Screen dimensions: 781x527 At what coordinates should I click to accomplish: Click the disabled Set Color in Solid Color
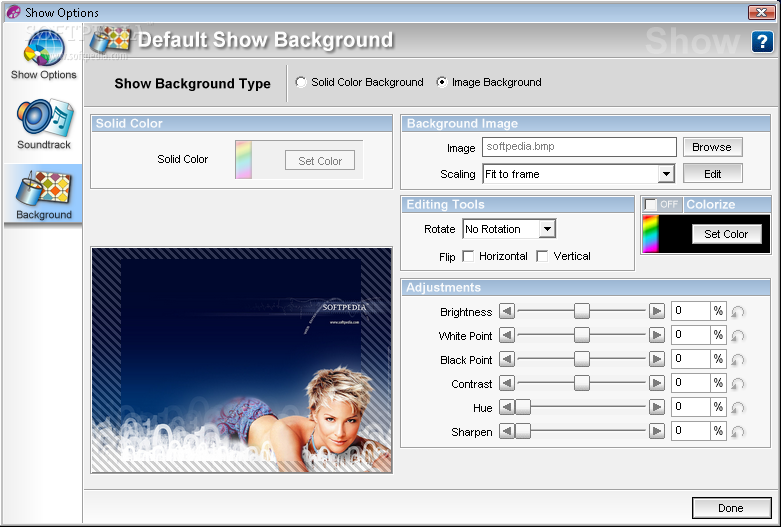(x=320, y=161)
